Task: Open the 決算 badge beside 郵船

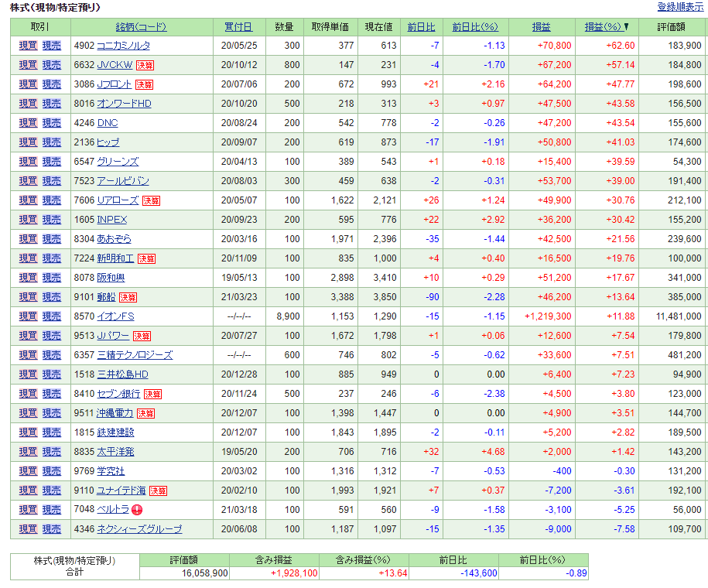Action: point(128,298)
